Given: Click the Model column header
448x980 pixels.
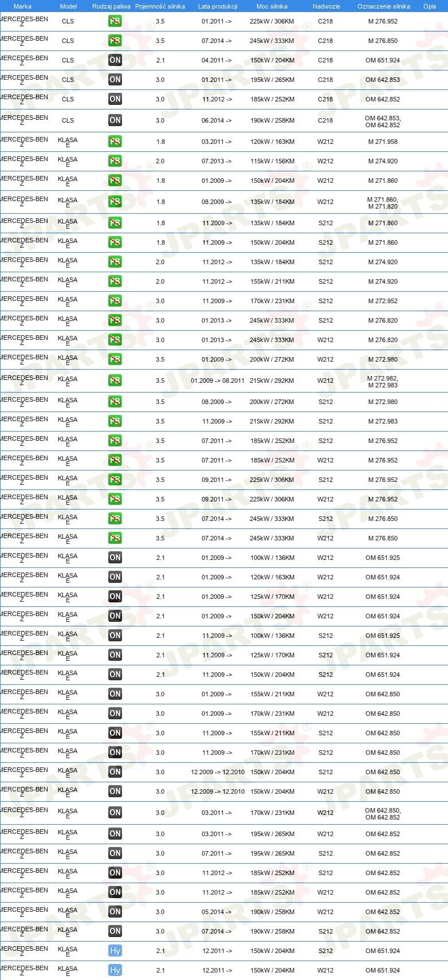Looking at the screenshot, I should (68, 6).
